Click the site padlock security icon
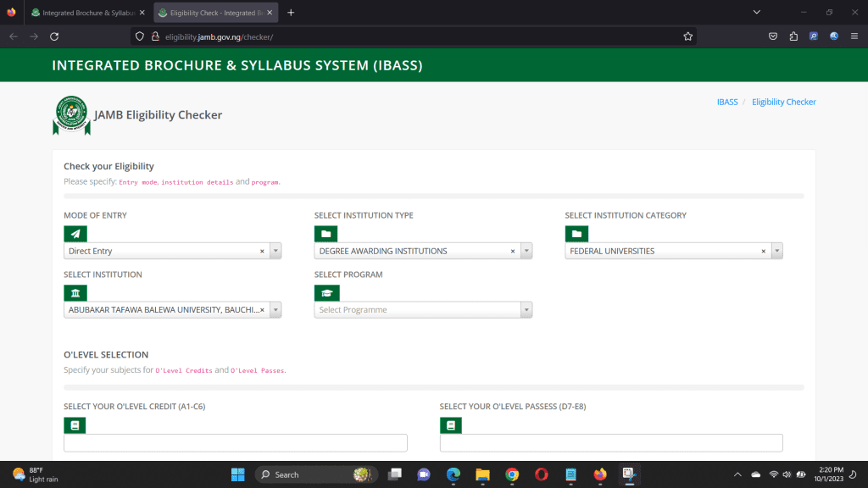Image resolution: width=868 pixels, height=488 pixels. pyautogui.click(x=156, y=36)
